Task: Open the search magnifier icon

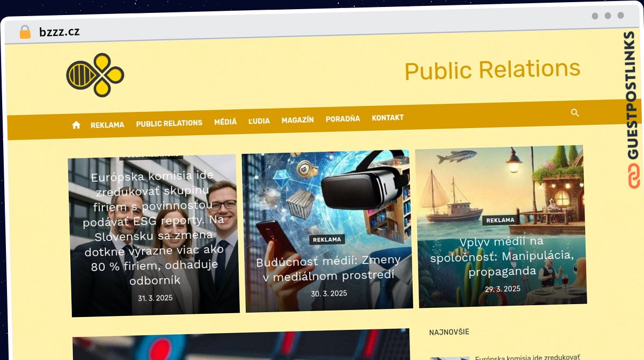Action: 575,113
